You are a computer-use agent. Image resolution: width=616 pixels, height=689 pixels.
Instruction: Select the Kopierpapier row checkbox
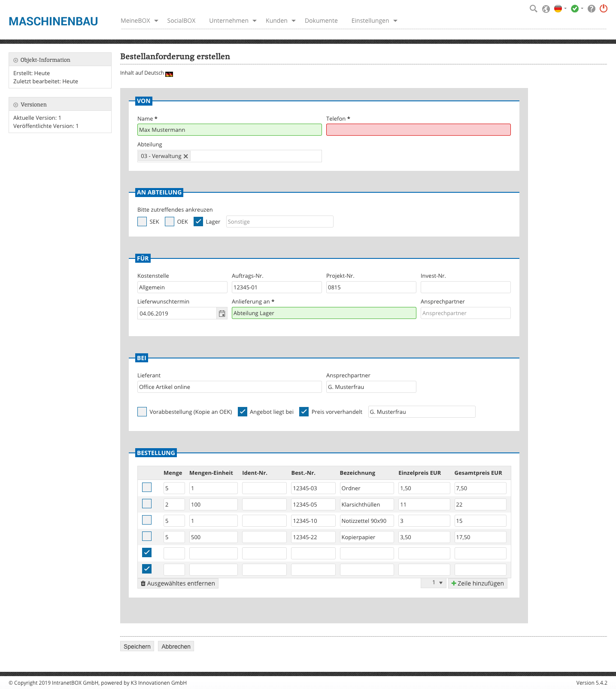(x=147, y=536)
